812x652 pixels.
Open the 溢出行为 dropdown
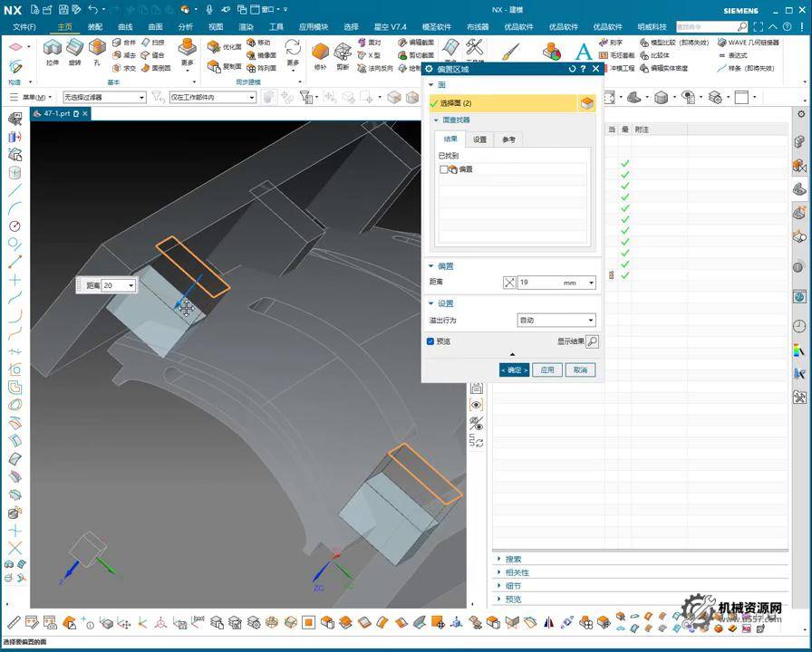point(556,320)
